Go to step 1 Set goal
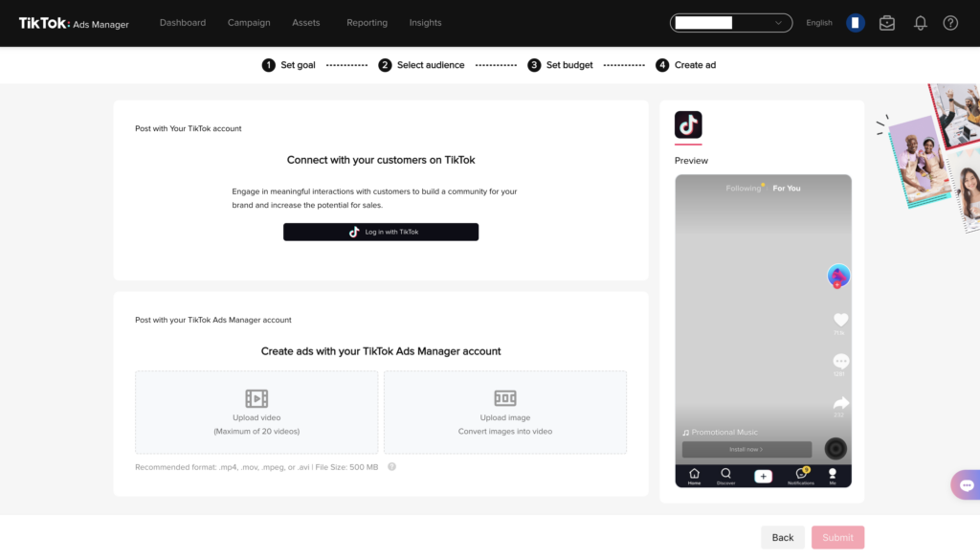 pos(288,65)
